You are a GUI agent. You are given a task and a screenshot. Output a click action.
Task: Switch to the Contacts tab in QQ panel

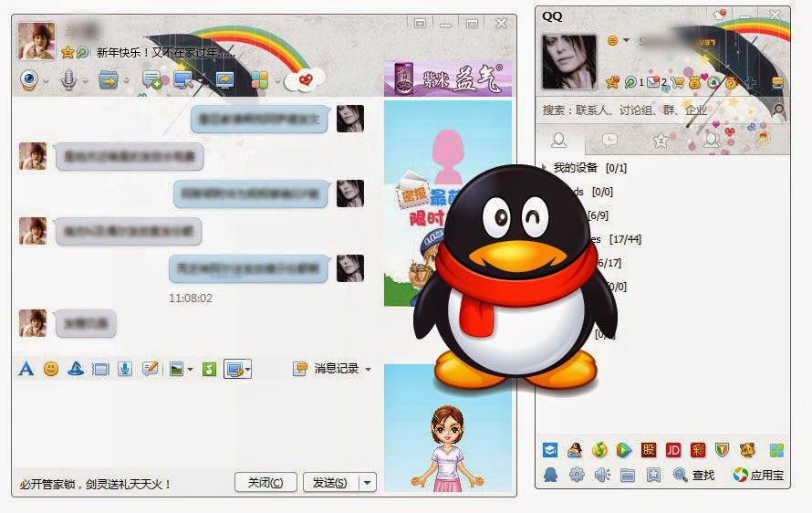pos(558,140)
